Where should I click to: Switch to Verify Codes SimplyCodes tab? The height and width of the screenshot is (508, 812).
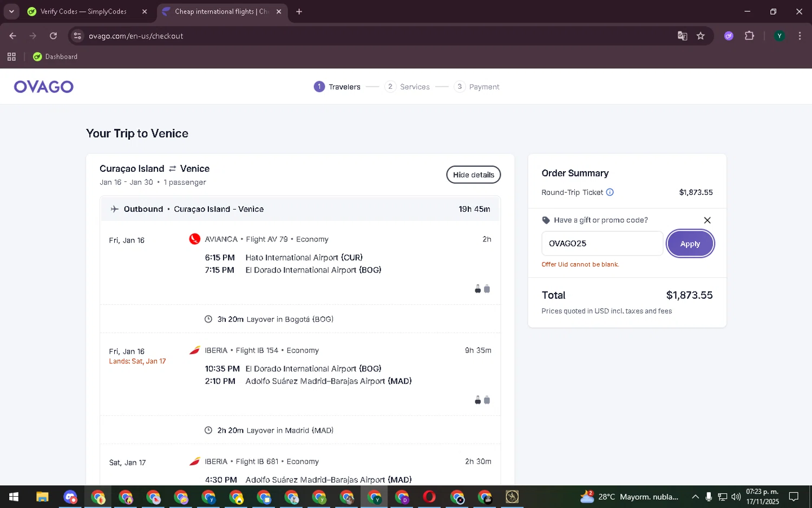click(x=83, y=11)
